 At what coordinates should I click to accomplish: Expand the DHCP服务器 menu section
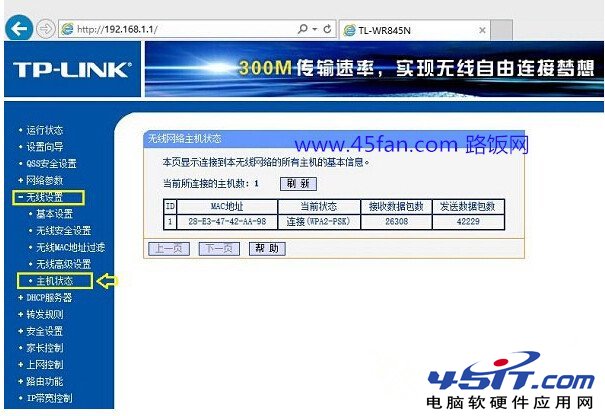tap(49, 297)
